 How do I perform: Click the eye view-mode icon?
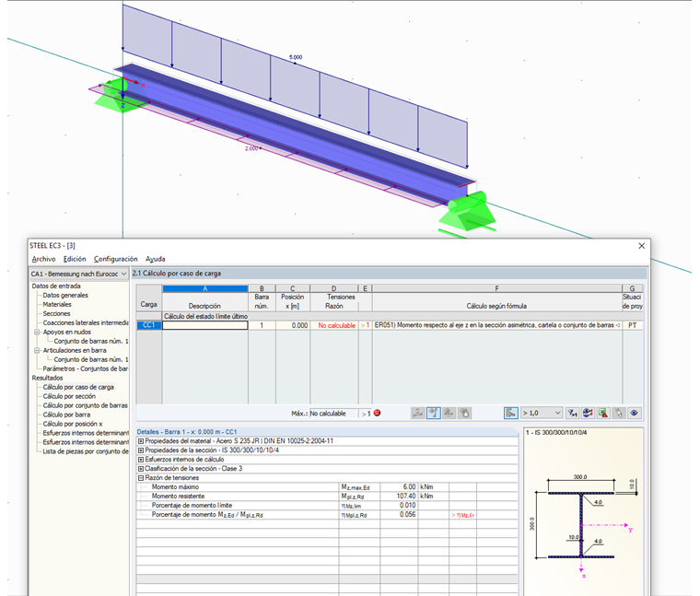tap(634, 413)
